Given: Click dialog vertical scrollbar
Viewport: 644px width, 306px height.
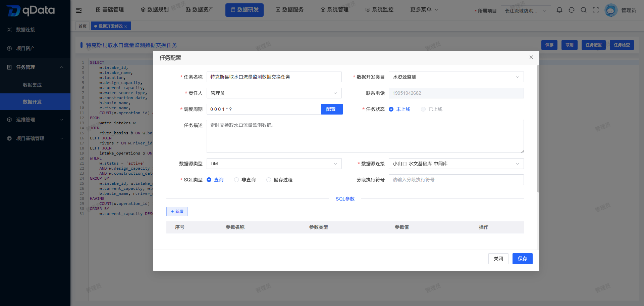Looking at the screenshot, I should pyautogui.click(x=538, y=129).
